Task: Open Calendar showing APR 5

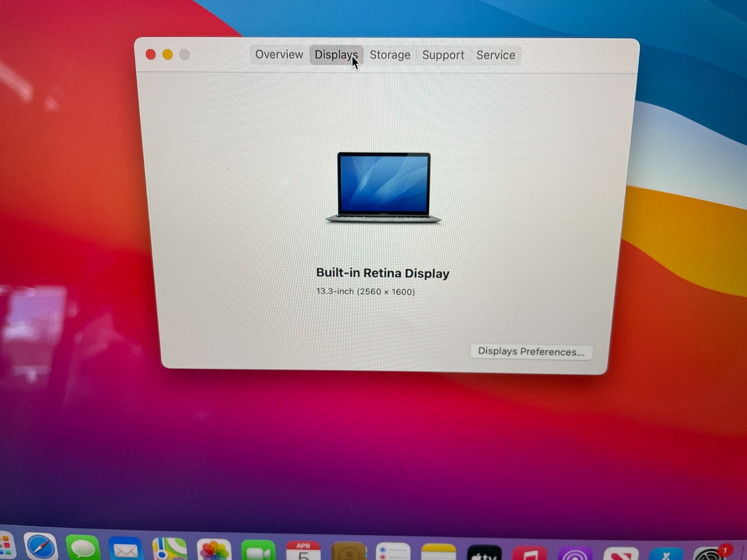Action: coord(303,551)
